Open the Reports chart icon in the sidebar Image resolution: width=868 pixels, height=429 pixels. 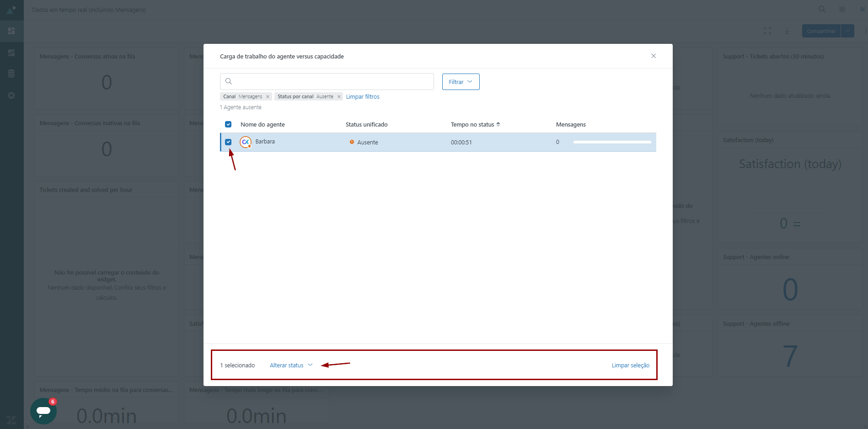11,53
